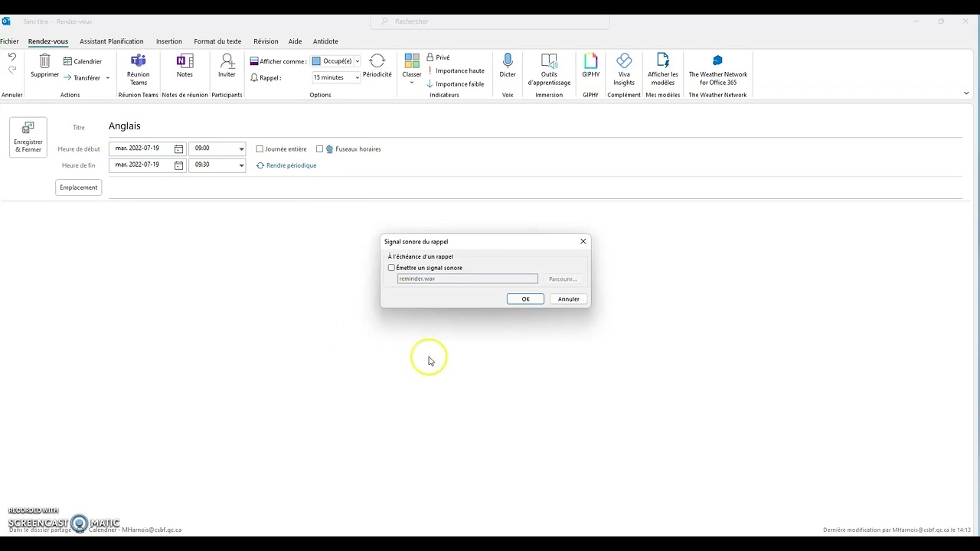Set Importance haute flag

click(456, 70)
